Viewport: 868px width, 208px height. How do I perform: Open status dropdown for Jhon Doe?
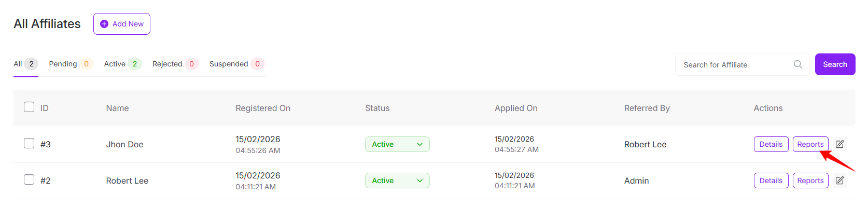click(397, 144)
